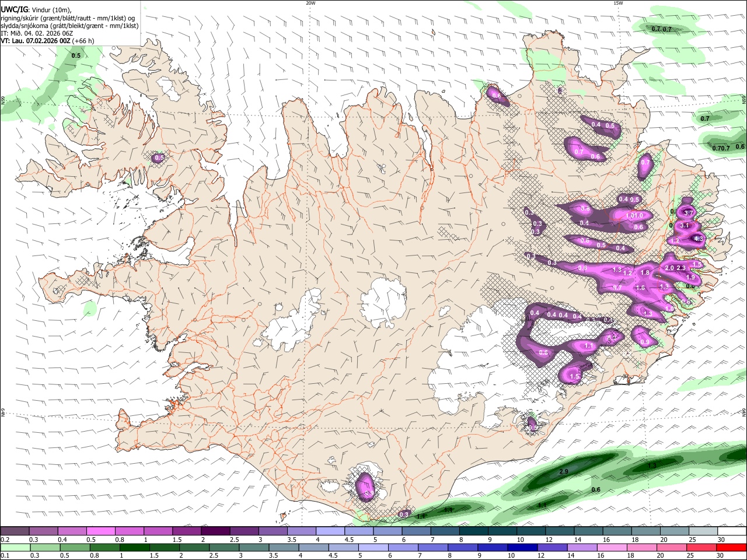Click the 2.9 rain value south of Iceland
Viewport: 747px width, 560px height.
point(564,471)
